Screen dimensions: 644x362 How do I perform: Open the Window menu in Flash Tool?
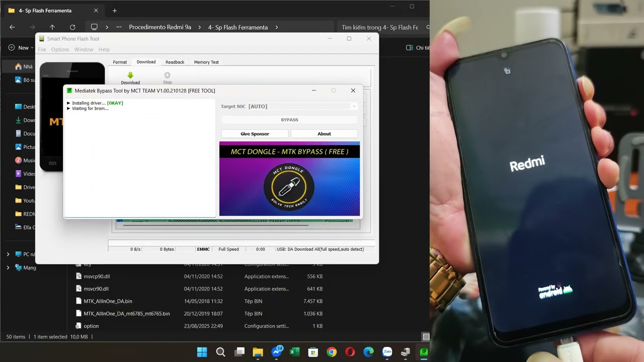84,49
